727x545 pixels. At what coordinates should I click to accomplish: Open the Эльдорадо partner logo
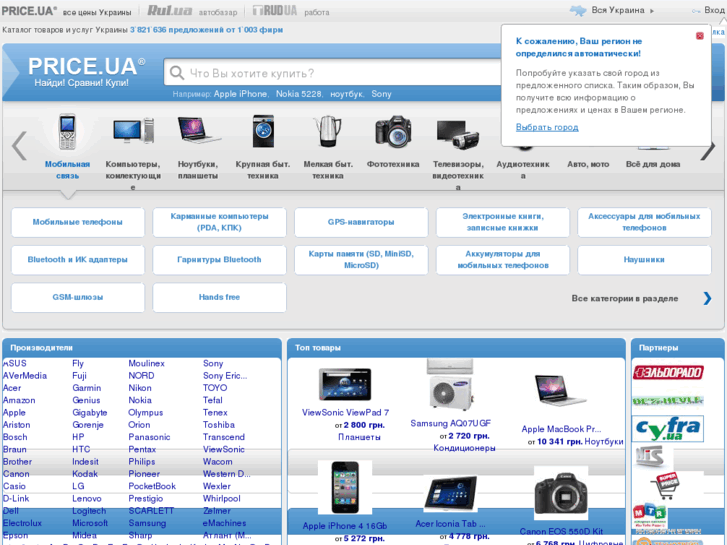[668, 372]
